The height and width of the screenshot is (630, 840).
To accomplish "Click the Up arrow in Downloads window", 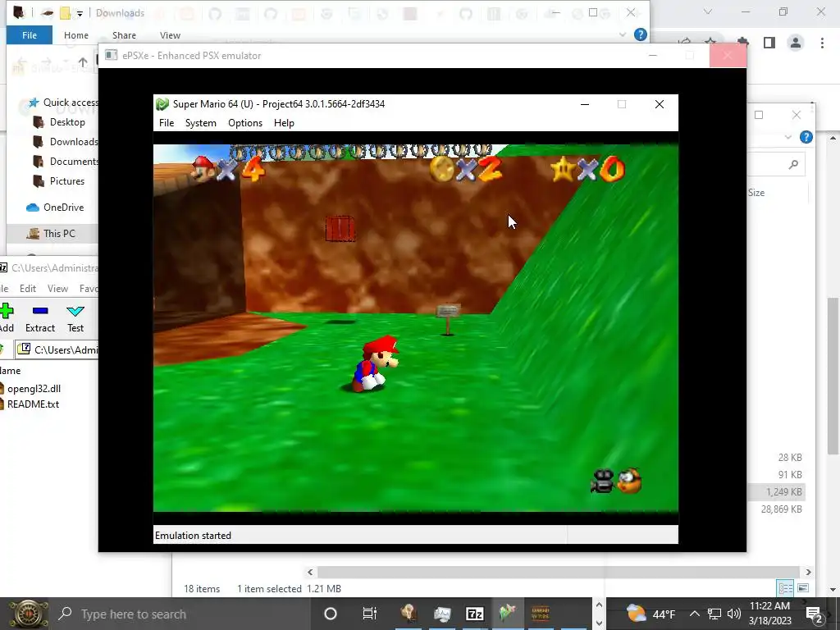I will 83,62.
